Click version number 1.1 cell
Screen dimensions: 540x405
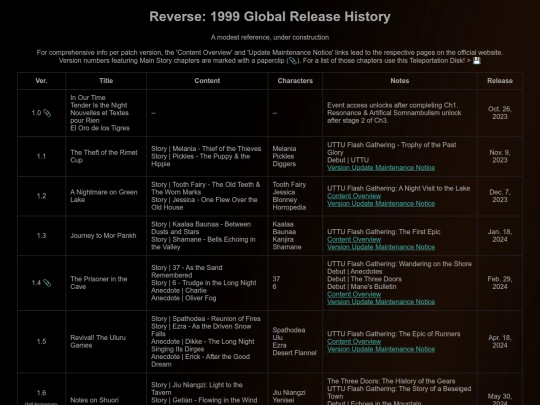coord(41,156)
